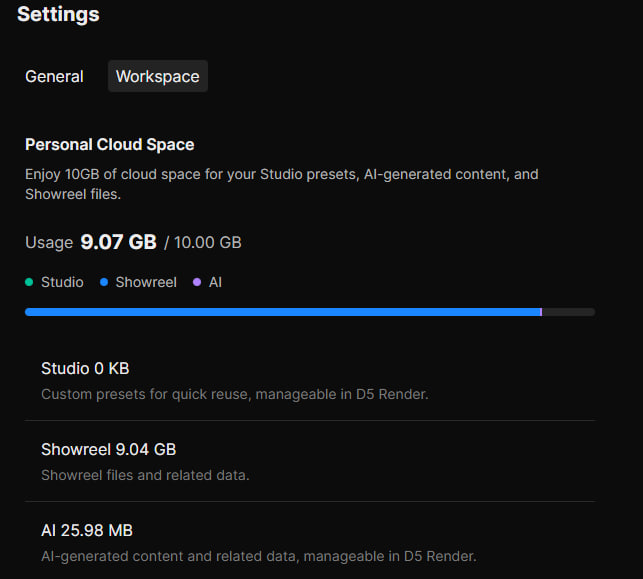Click the purple AI legend dot
643x579 pixels.
click(197, 282)
